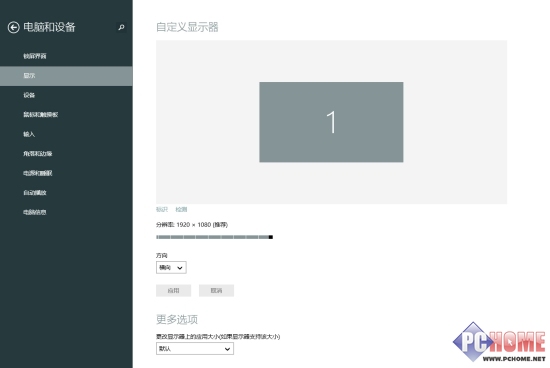
Task: Open 鼠标和触摸板 settings
Action: tap(41, 115)
